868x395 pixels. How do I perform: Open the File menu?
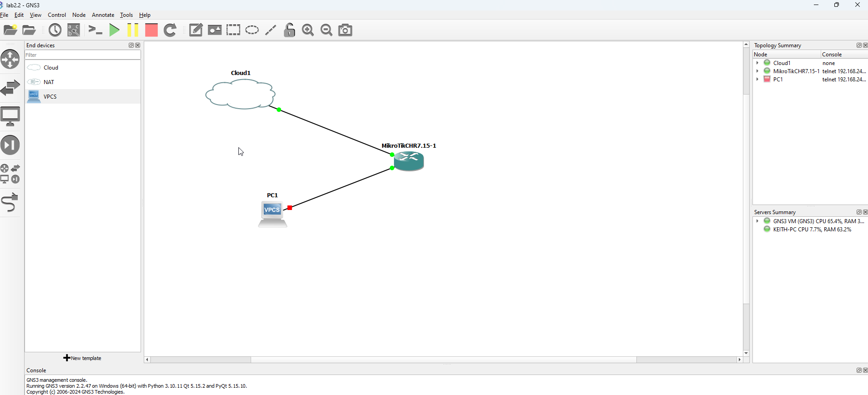tap(5, 15)
